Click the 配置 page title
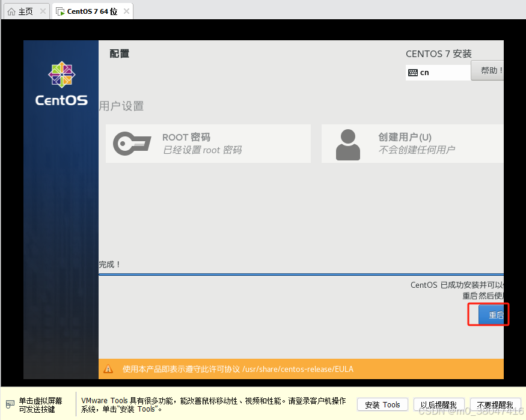The width and height of the screenshot is (526, 420). tap(120, 53)
